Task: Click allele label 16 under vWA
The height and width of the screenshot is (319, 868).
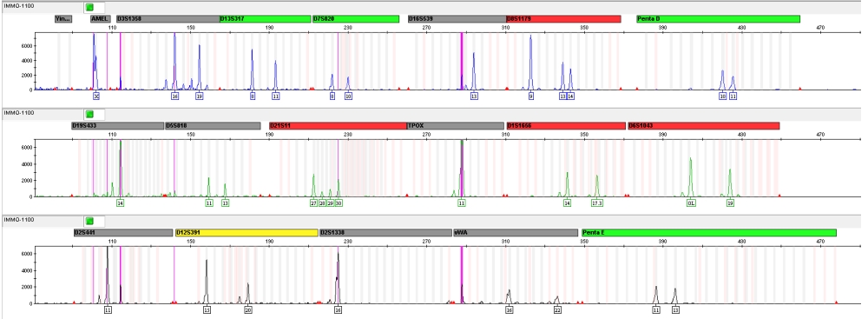Action: click(x=510, y=310)
